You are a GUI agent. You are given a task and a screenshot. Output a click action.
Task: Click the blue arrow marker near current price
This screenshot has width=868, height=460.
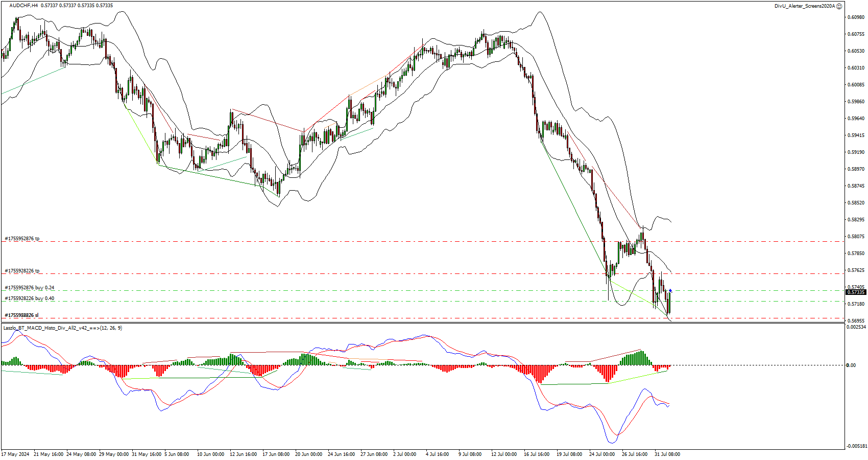670,290
